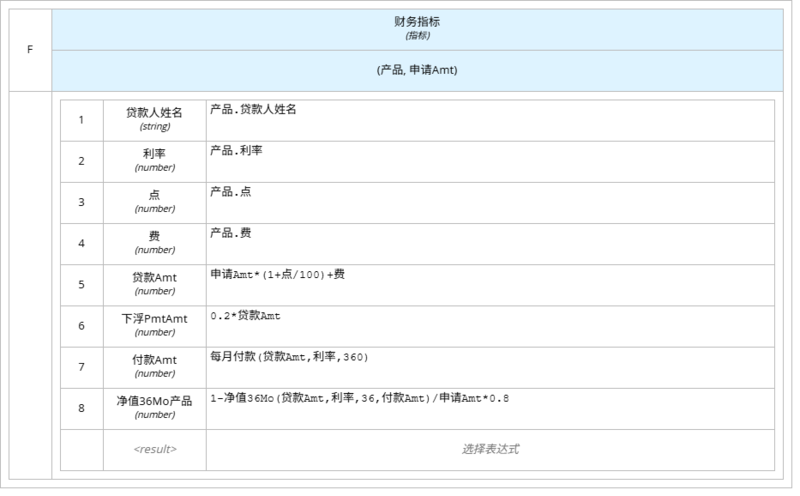
Task: Select the 贷款Amt name cell in row 5
Action: tap(154, 284)
